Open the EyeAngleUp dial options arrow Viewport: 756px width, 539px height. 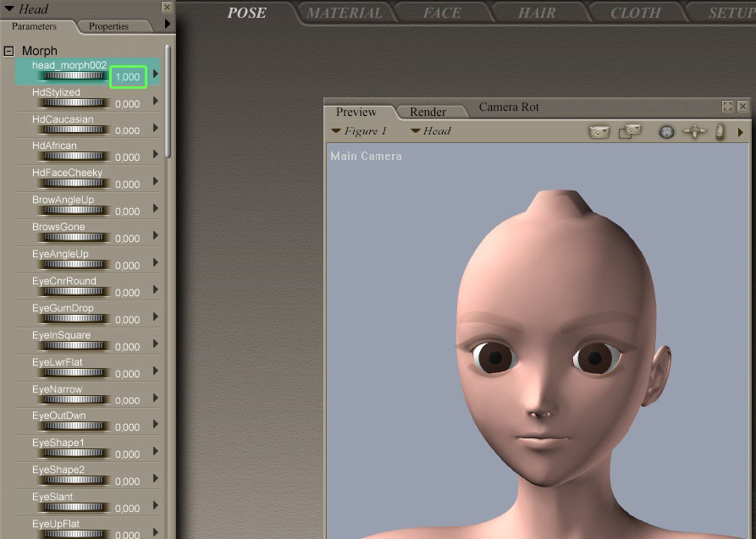(155, 261)
